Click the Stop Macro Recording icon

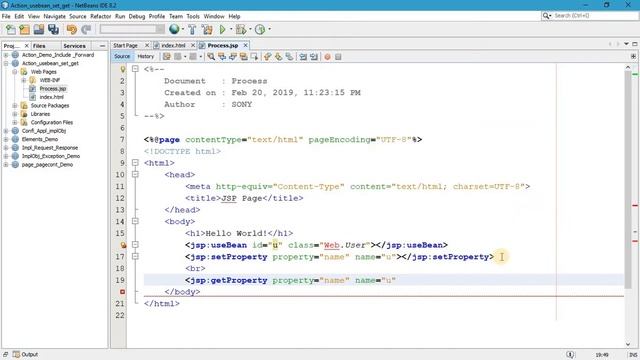338,57
